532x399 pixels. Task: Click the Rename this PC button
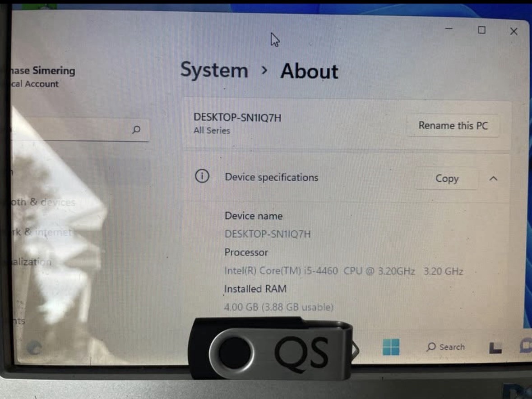coord(454,126)
